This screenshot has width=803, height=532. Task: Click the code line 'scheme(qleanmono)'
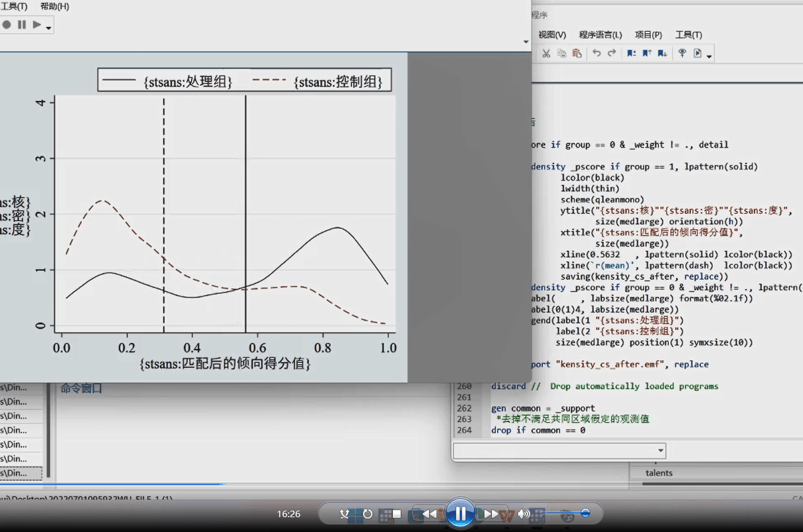[x=602, y=200]
